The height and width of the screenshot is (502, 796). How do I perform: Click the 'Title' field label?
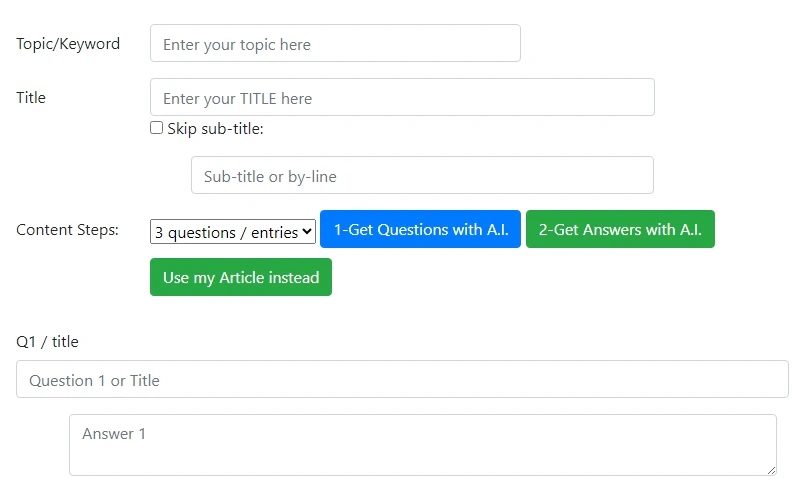tap(31, 98)
